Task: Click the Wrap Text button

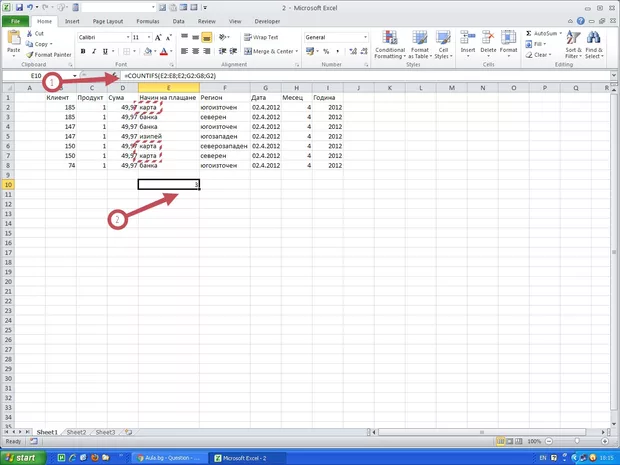Action: pos(261,37)
